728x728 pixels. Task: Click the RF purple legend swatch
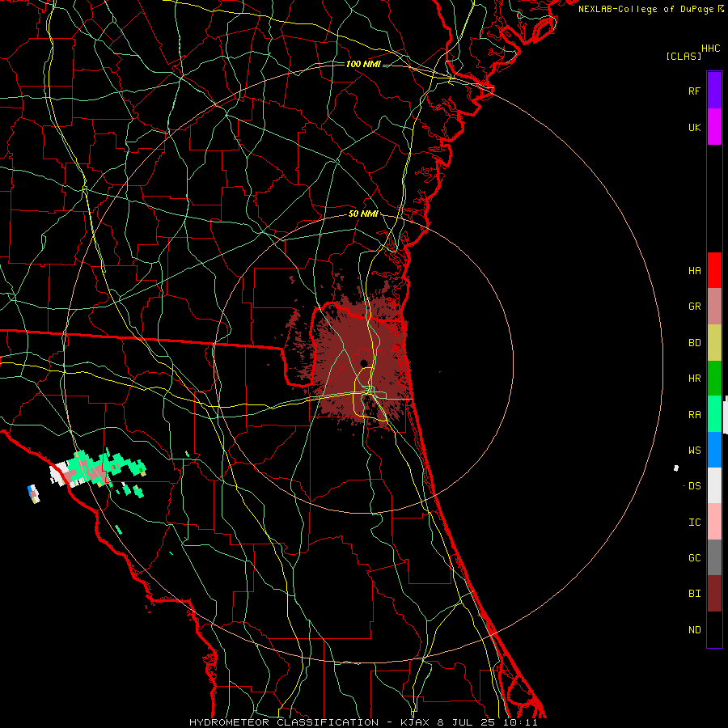714,91
